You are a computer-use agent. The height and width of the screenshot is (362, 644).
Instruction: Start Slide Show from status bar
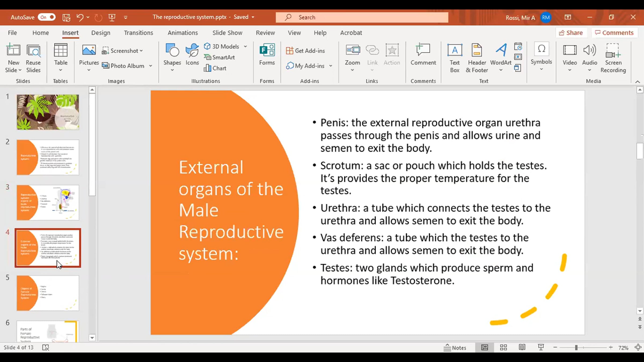541,347
